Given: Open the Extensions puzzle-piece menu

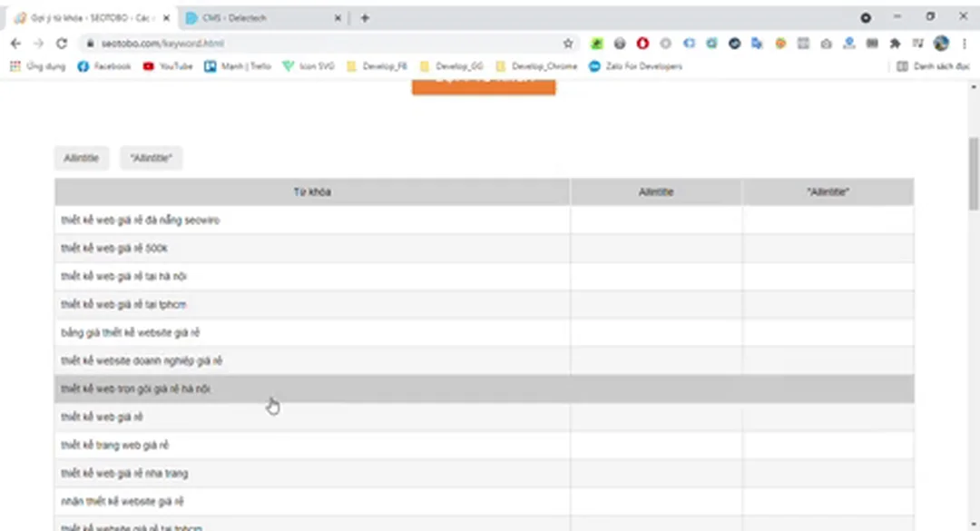Looking at the screenshot, I should point(895,44).
